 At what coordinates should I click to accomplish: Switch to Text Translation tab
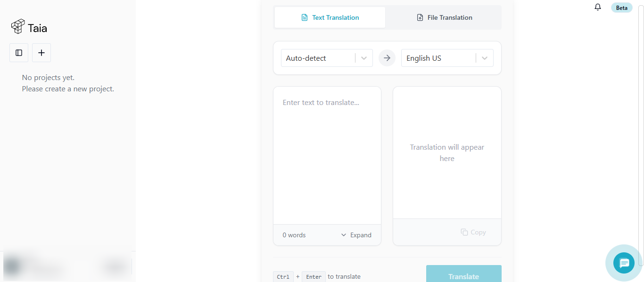330,17
